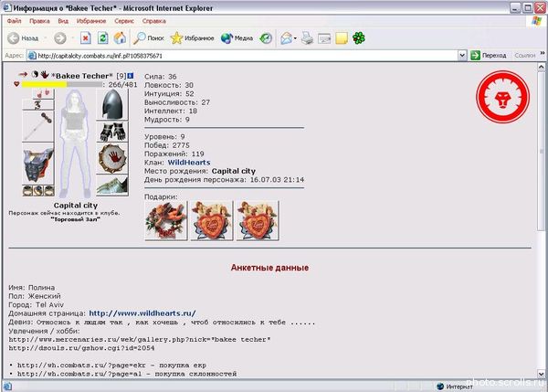This screenshot has height=392, width=548.
Task: Click the status bar page icon
Action: click(7, 386)
